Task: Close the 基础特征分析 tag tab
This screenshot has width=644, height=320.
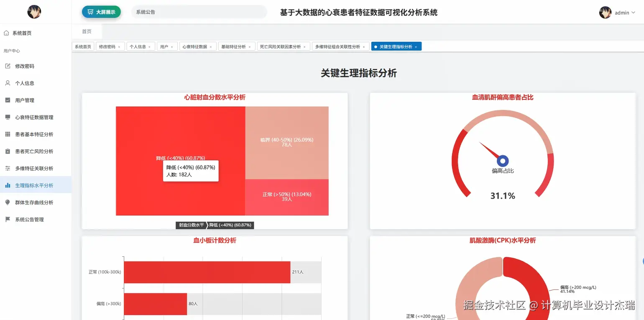Action: [250, 47]
